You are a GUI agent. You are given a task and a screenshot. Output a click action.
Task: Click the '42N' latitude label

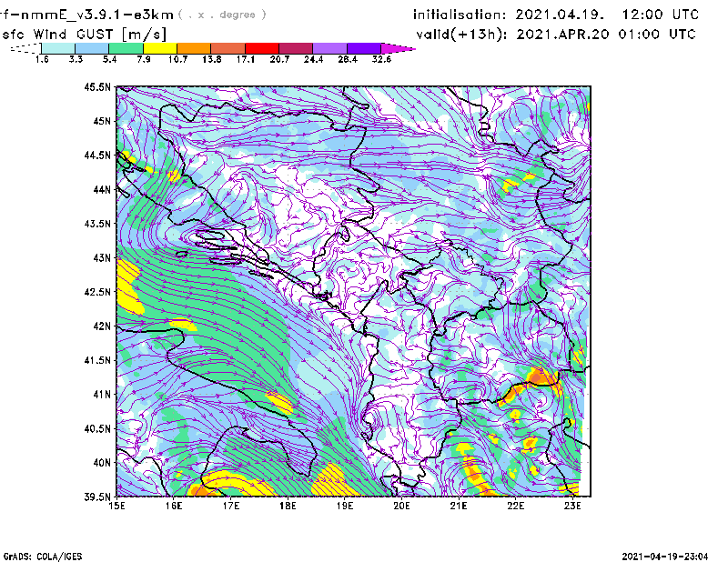(102, 326)
